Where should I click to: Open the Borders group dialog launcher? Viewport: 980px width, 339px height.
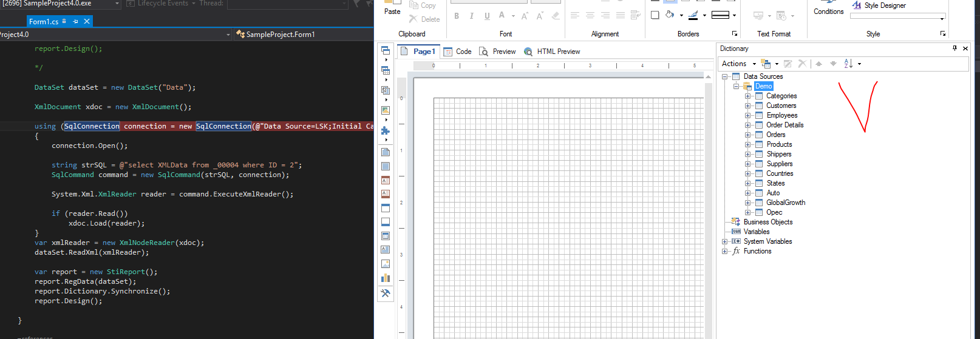[x=735, y=34]
